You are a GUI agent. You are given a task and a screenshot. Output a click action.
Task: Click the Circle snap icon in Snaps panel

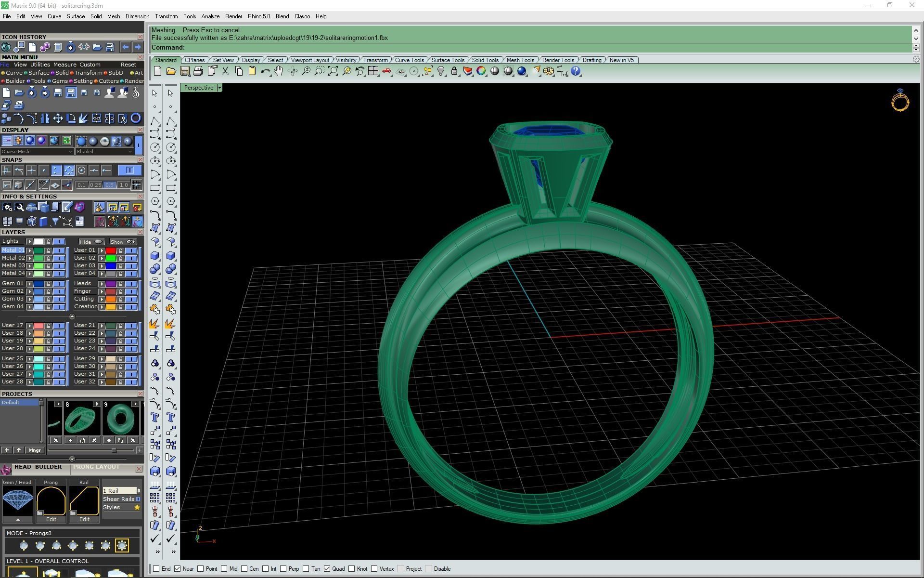81,171
